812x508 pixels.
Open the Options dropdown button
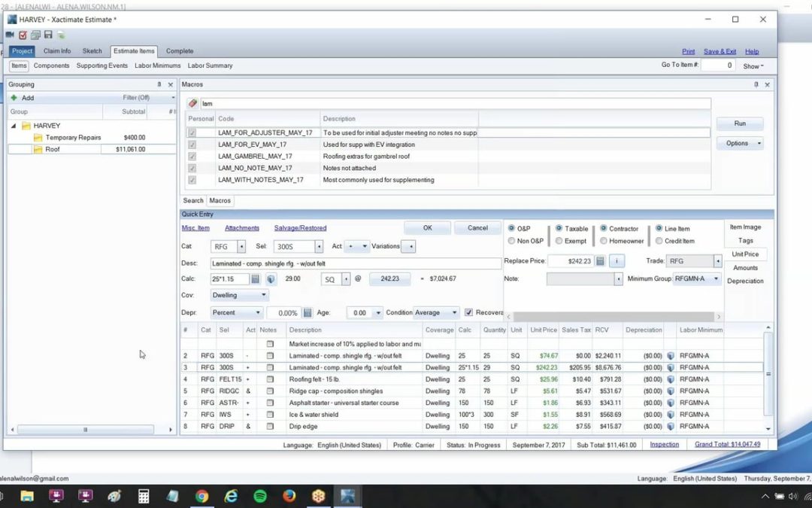(x=740, y=143)
